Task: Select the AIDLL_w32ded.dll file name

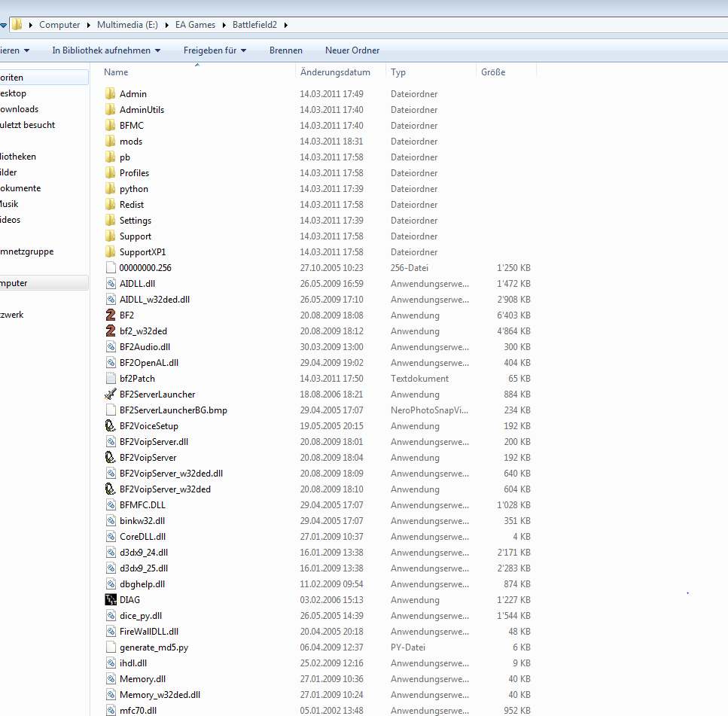Action: point(154,300)
